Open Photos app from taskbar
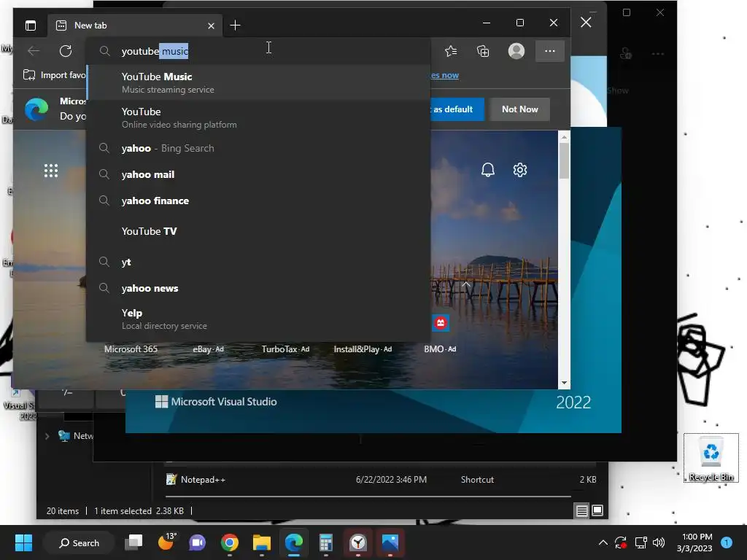The width and height of the screenshot is (747, 560). coord(390,542)
